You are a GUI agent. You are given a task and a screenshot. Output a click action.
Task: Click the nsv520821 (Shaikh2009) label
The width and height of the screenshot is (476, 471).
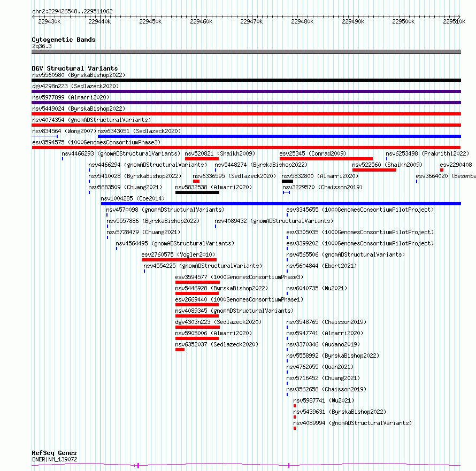tap(220, 153)
